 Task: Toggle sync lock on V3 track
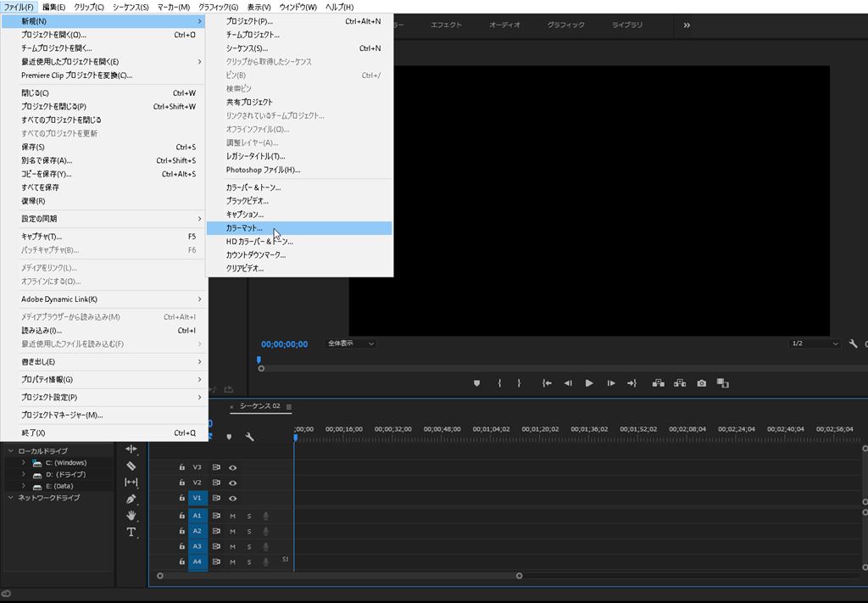216,467
